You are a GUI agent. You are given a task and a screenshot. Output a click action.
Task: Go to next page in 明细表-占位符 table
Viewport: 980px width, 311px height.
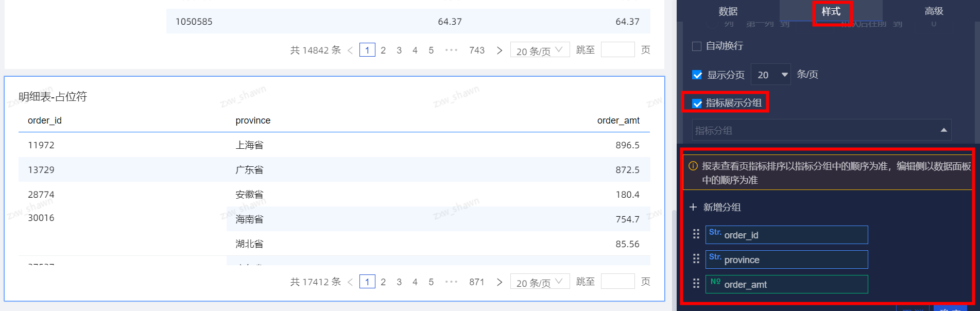499,282
